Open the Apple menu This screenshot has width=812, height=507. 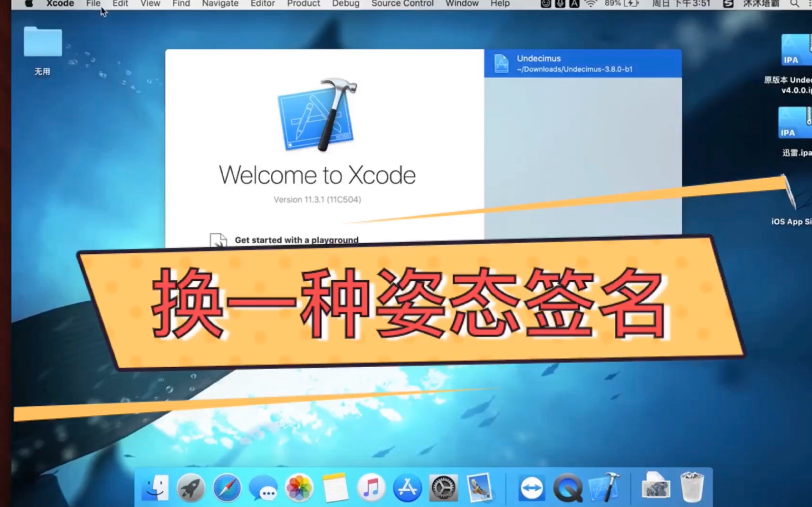click(29, 3)
